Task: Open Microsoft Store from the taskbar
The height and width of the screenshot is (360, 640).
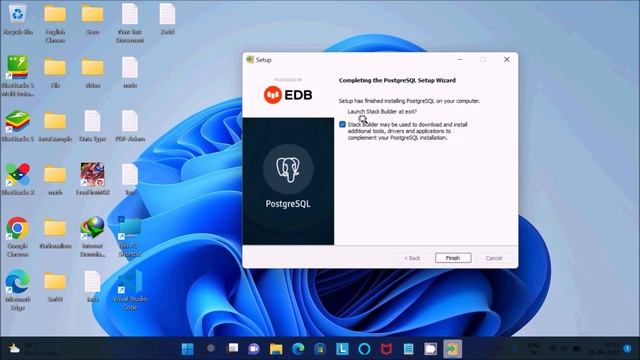Action: 320,349
